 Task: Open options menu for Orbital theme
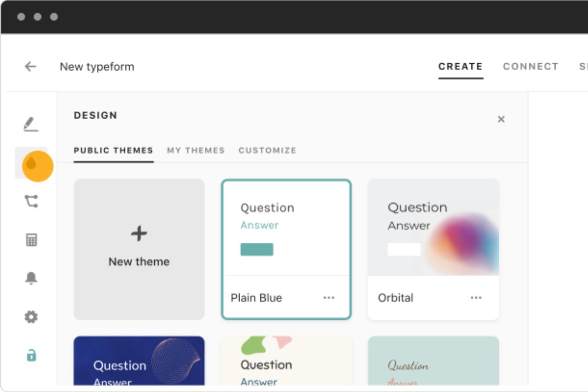point(476,297)
